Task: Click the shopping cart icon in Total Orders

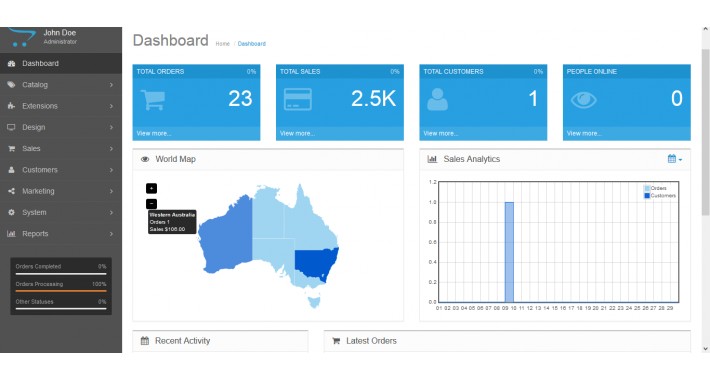Action: pos(153,100)
